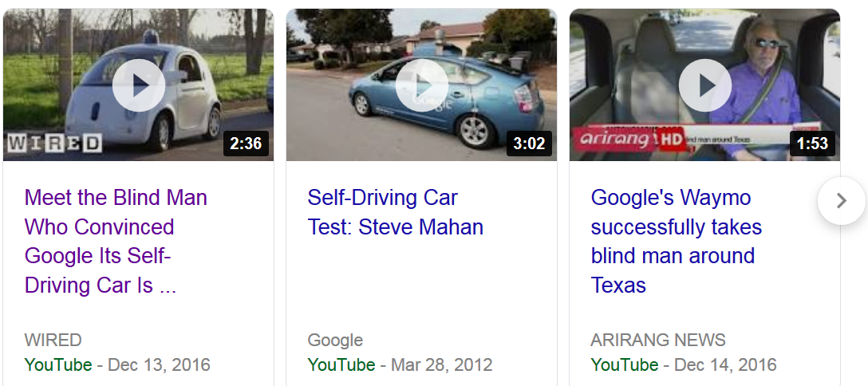Play the Steve Mahan car test video

click(421, 85)
